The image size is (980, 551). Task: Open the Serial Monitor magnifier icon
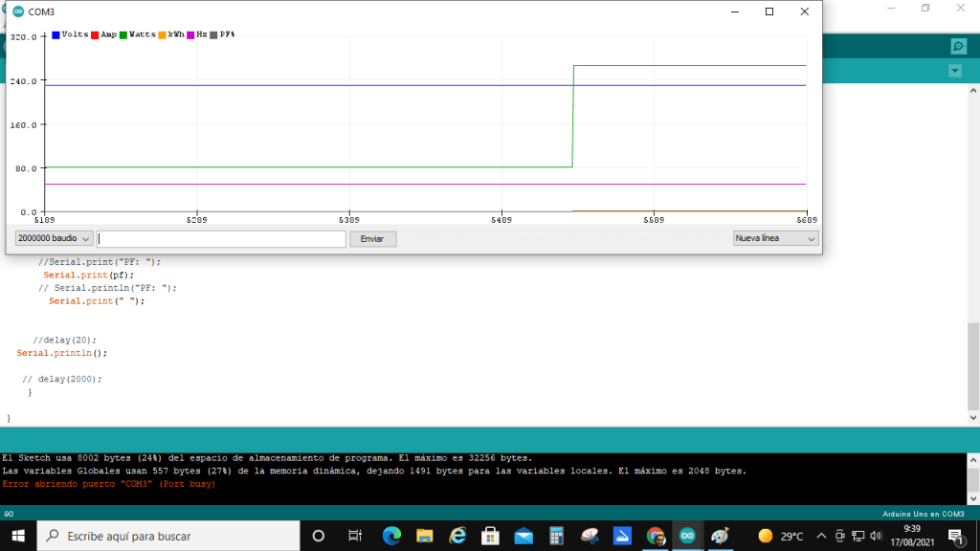[958, 46]
